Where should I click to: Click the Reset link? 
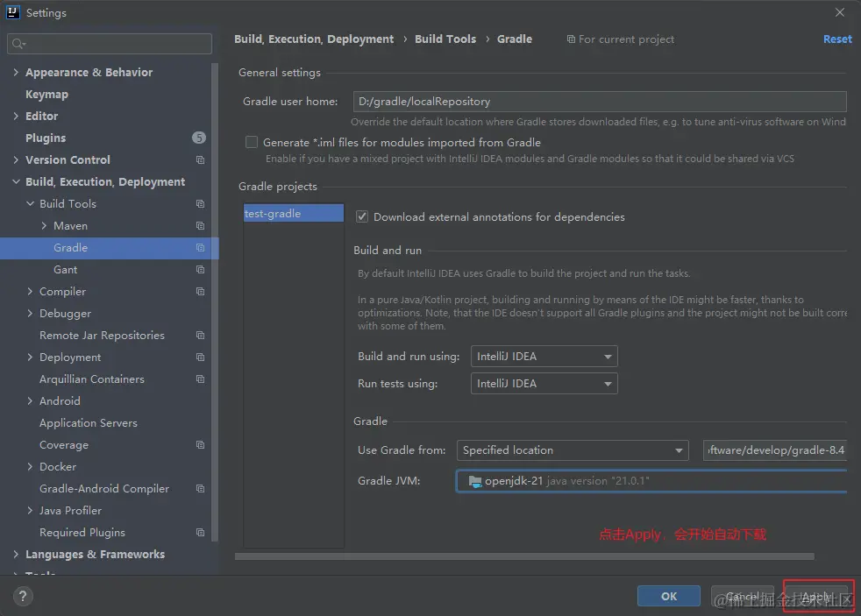[837, 39]
